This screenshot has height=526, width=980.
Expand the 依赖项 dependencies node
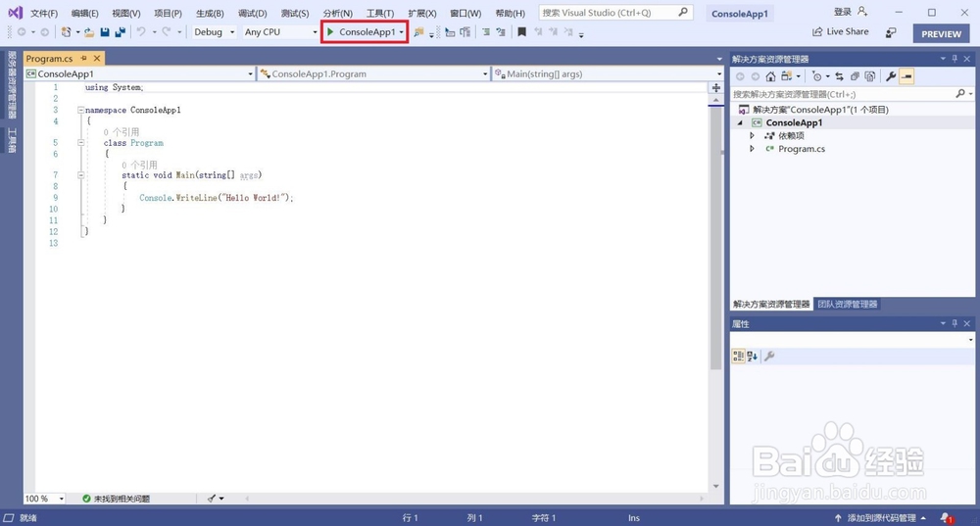[753, 135]
